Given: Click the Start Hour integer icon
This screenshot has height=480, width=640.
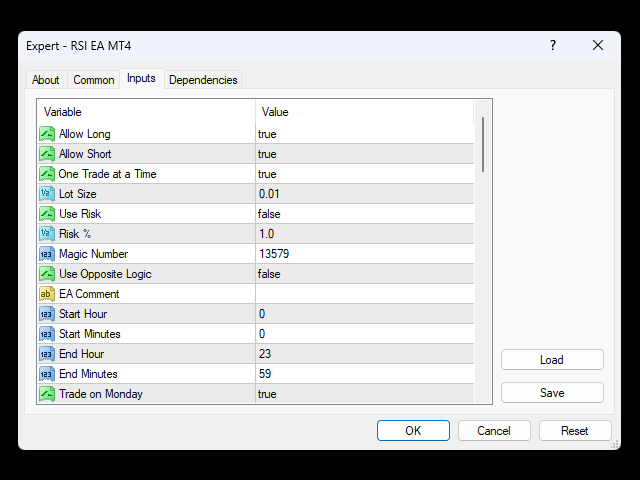Looking at the screenshot, I should coord(47,314).
